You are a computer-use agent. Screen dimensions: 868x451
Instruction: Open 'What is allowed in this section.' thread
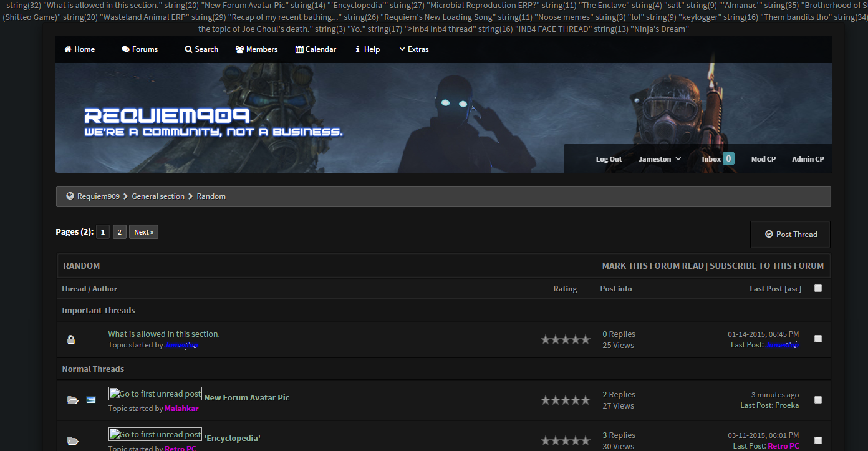pyautogui.click(x=164, y=334)
